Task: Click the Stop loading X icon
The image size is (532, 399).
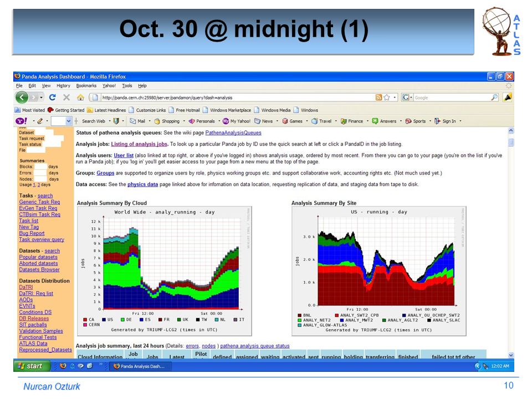Action: click(x=66, y=98)
